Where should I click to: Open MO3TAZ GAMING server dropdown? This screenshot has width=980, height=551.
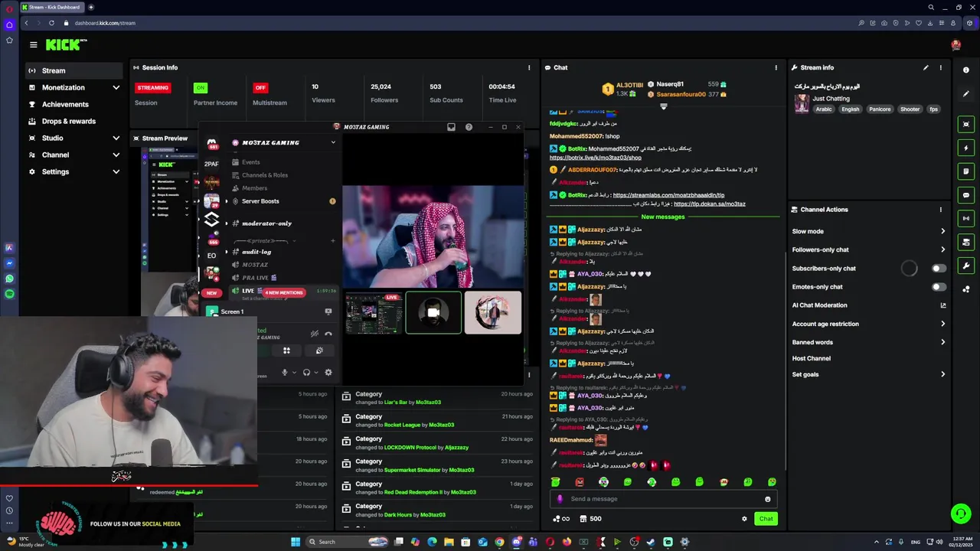tap(333, 142)
